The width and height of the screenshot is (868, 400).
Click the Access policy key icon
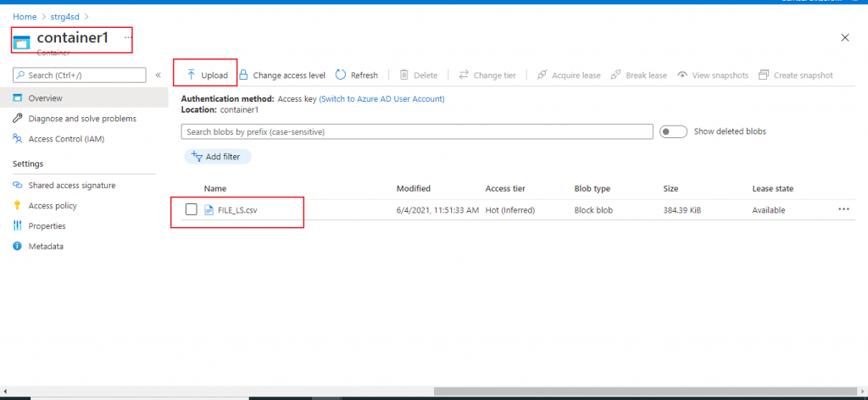click(18, 206)
